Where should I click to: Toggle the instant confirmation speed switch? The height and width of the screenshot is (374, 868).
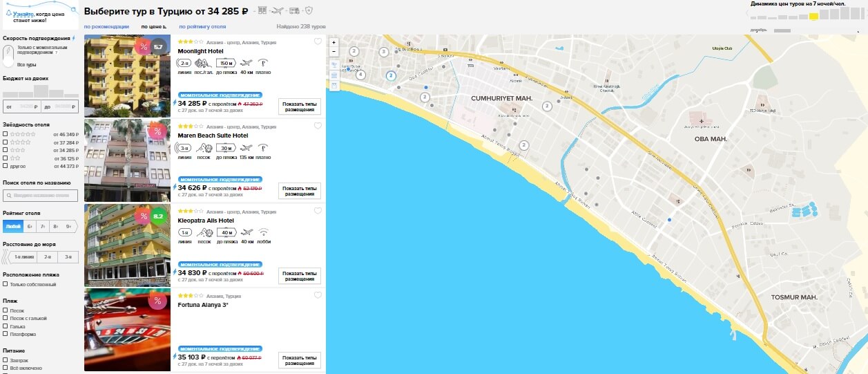click(x=8, y=55)
